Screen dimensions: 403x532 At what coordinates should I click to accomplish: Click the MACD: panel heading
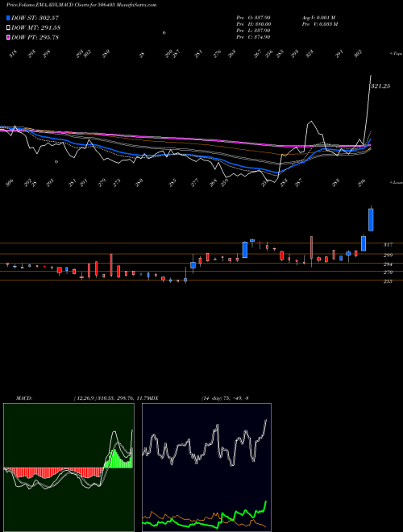(x=24, y=398)
